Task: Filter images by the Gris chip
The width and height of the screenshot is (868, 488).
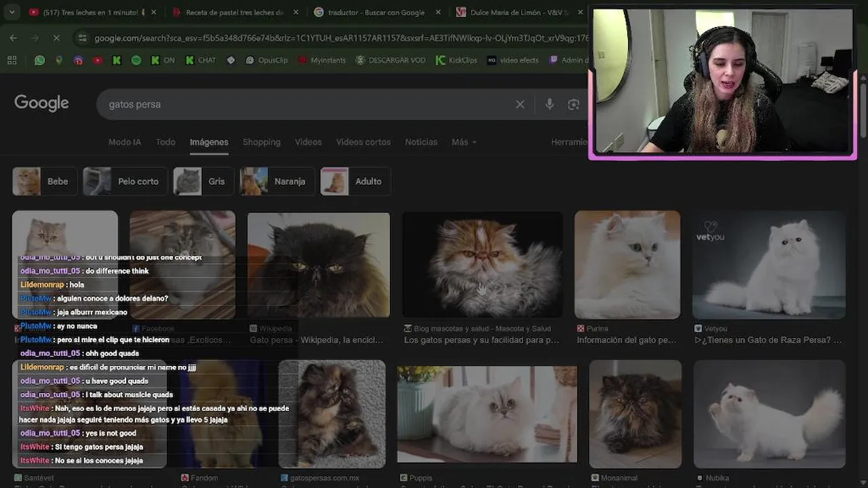Action: 203,182
